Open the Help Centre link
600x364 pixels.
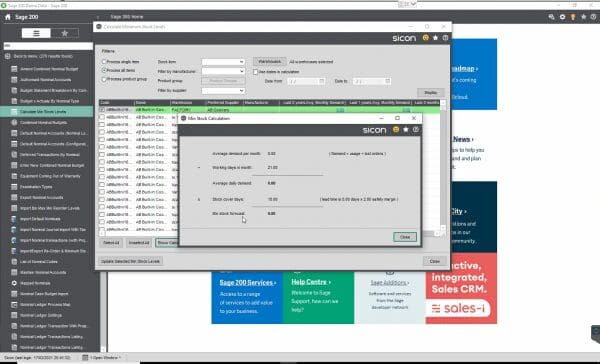point(311,282)
